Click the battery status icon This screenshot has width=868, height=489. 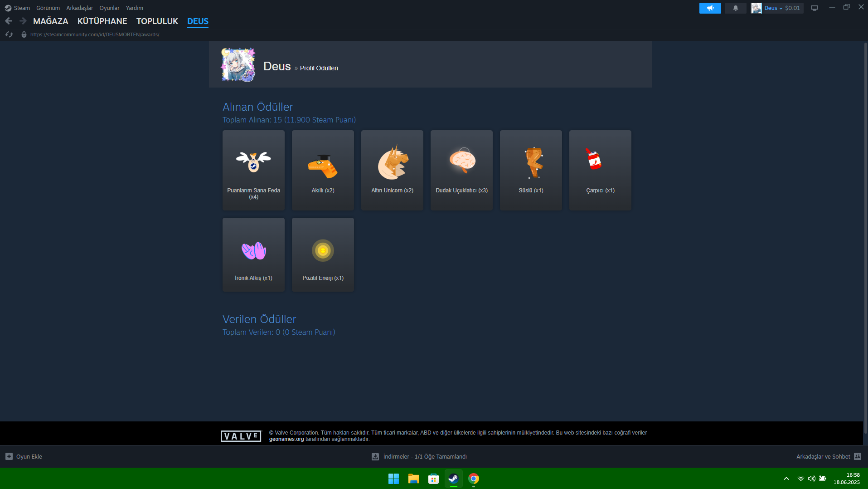click(823, 479)
